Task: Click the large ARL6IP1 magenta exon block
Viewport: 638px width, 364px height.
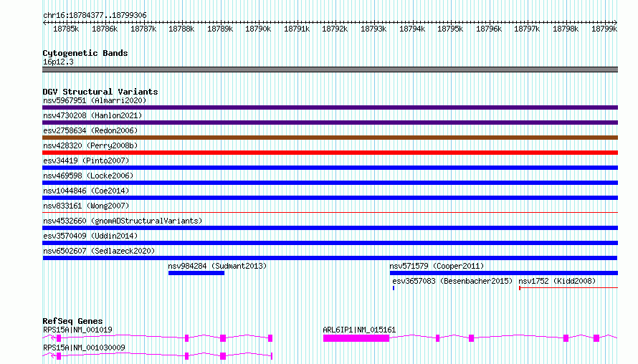Action: tap(356, 338)
